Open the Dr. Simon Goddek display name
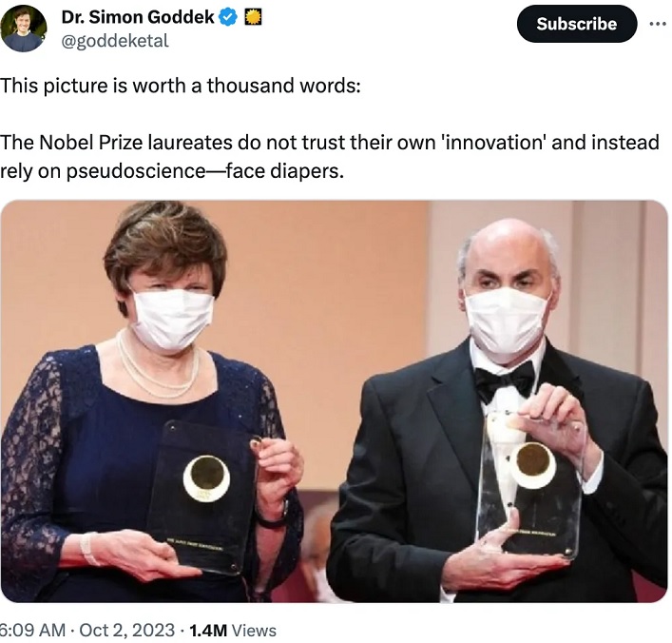672x643 pixels. click(x=138, y=17)
